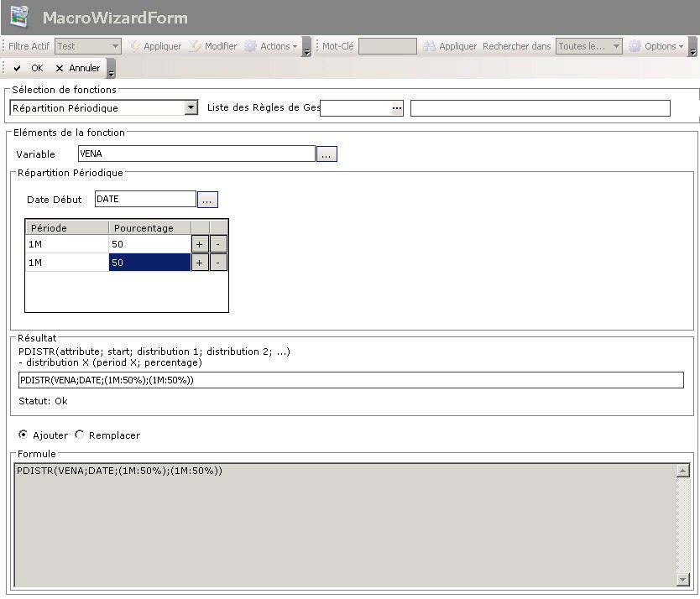Click the plus button on first period row

point(200,244)
